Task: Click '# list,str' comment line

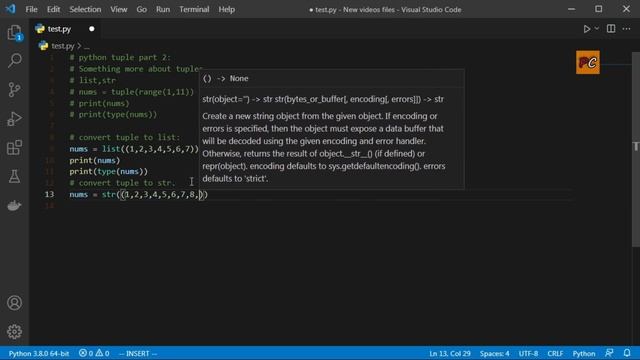Action: [x=92, y=80]
